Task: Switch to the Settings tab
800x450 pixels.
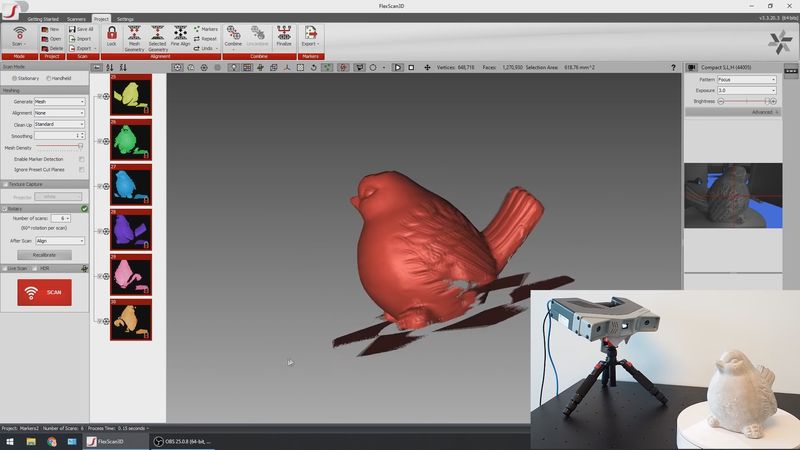Action: tap(126, 19)
